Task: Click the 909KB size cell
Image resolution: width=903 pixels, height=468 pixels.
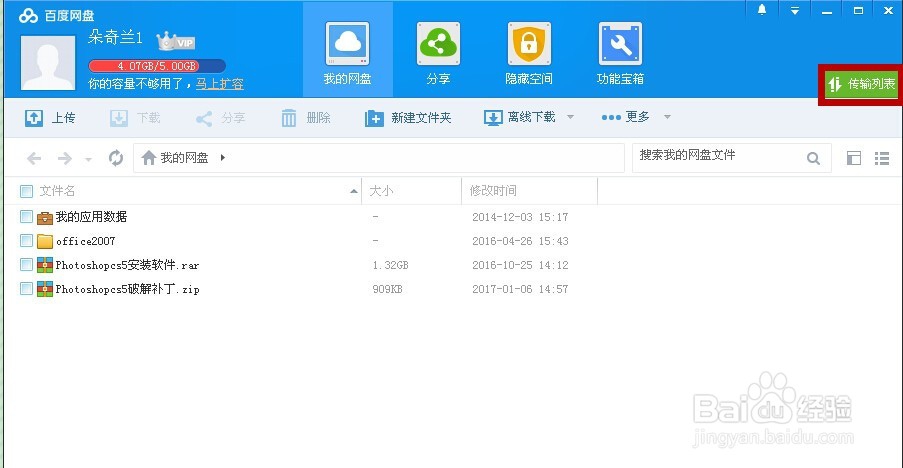Action: point(387,289)
